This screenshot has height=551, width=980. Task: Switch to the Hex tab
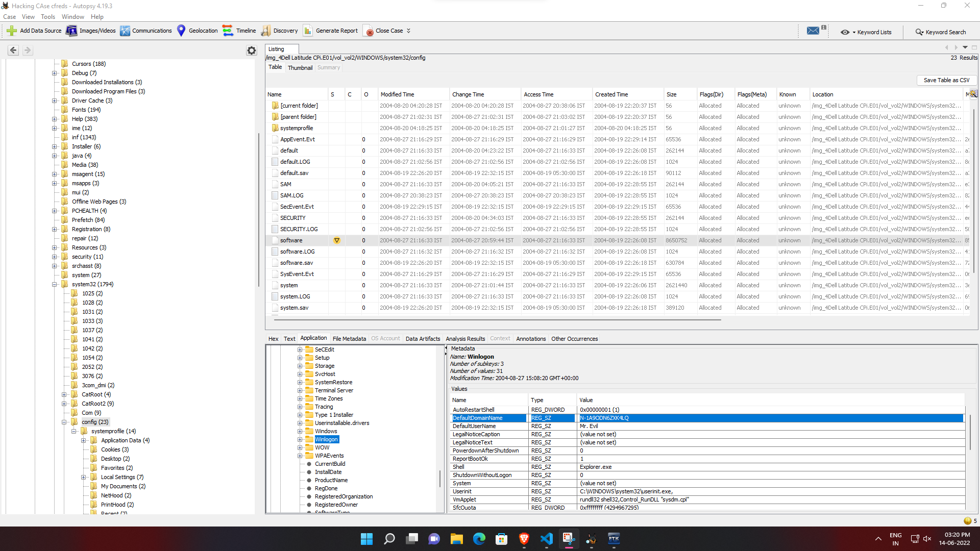(274, 339)
